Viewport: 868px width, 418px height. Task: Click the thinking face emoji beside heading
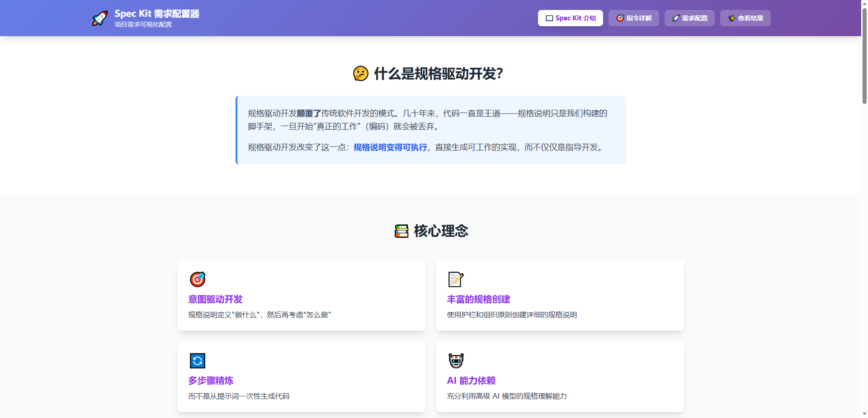tap(361, 73)
